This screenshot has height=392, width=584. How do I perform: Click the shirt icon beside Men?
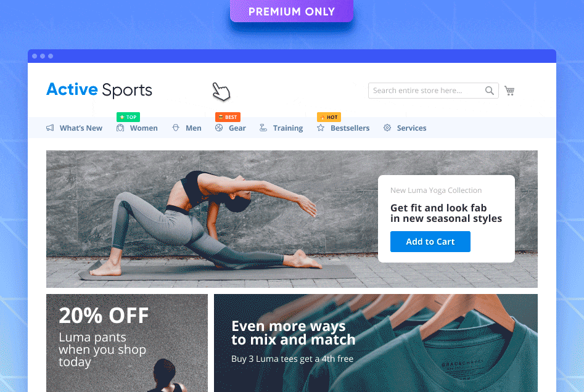pos(175,128)
